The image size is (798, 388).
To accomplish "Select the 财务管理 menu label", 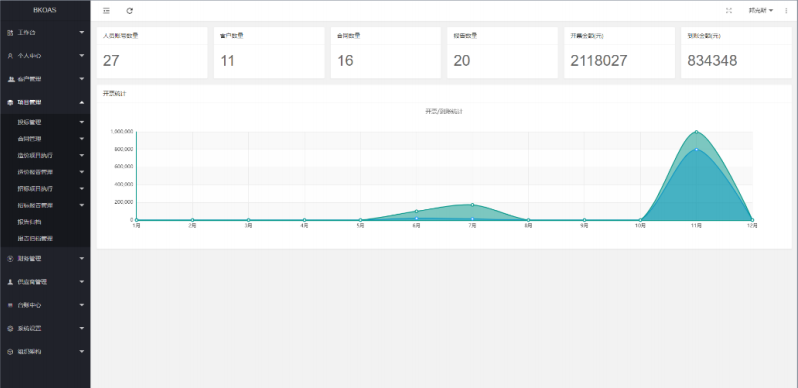I will click(x=30, y=259).
